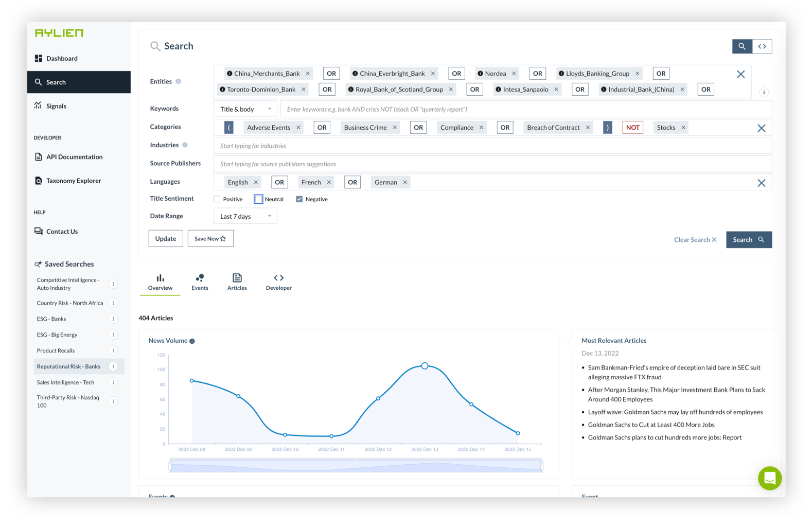
Task: Toggle OR operator after Compliance category
Action: coord(505,128)
